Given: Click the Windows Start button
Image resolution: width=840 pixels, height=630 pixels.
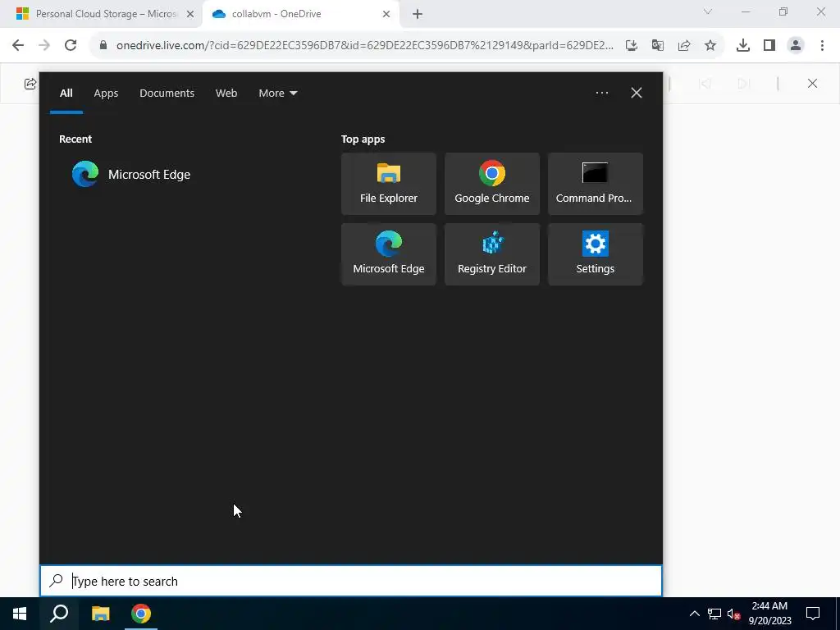Looking at the screenshot, I should click(20, 614).
